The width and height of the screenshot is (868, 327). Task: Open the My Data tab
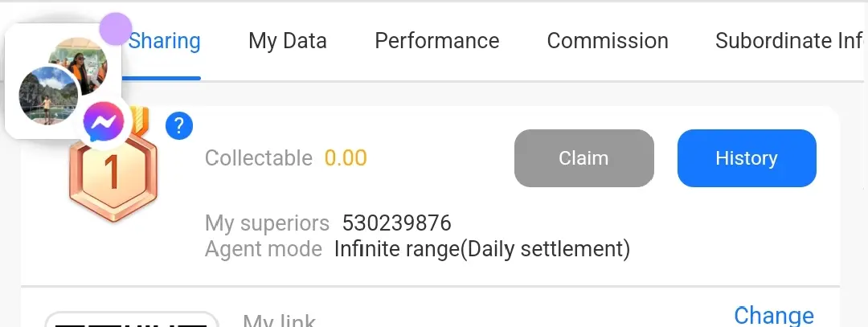tap(287, 41)
